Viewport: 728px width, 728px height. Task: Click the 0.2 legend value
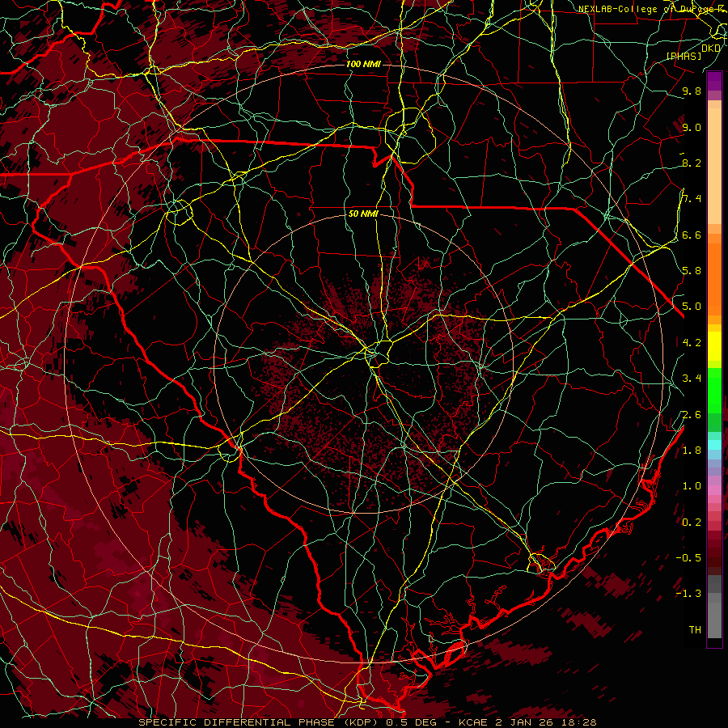[692, 523]
